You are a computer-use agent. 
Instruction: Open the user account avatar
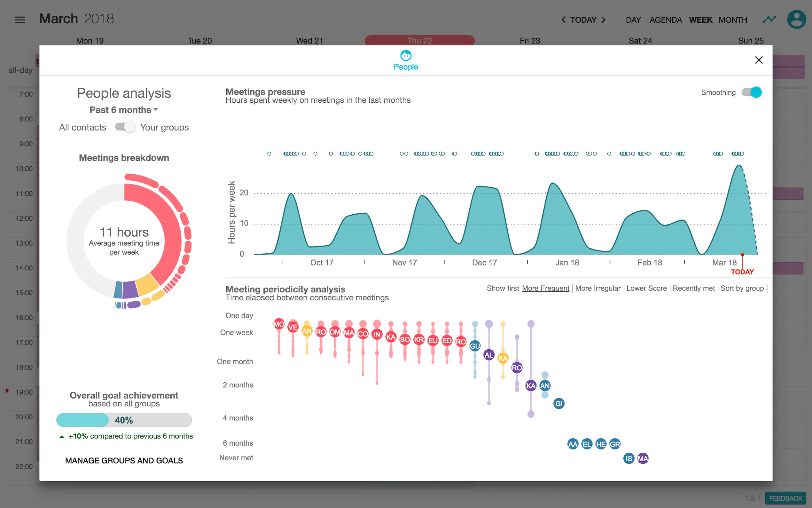(x=796, y=20)
